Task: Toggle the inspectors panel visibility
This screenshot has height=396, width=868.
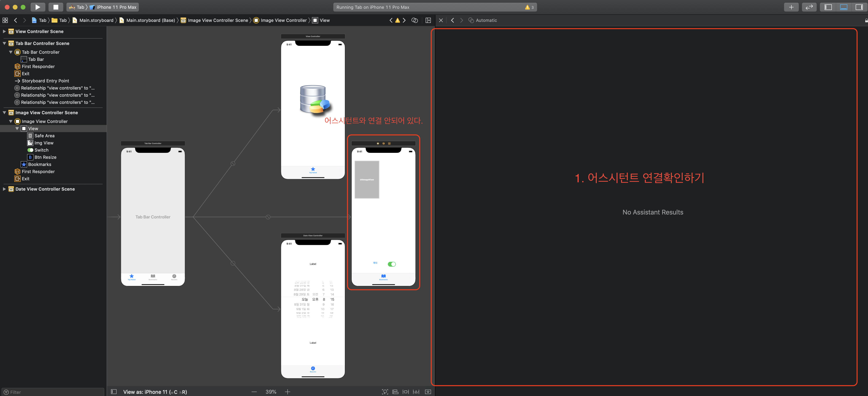Action: [859, 7]
